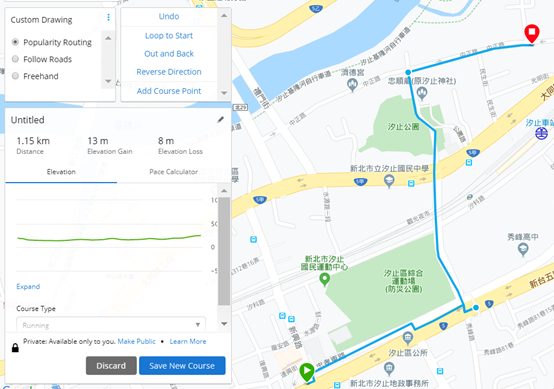Click Save New Course button

[x=182, y=366]
